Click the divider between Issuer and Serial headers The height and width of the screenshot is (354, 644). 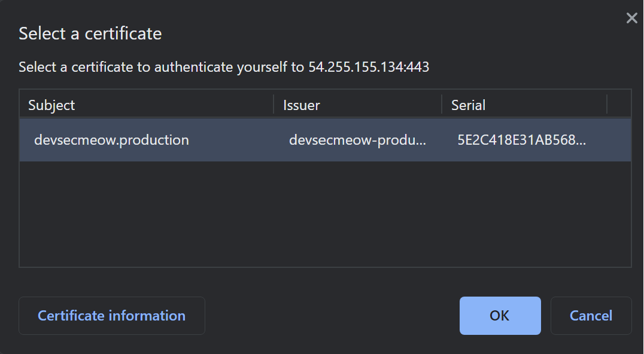click(x=442, y=105)
